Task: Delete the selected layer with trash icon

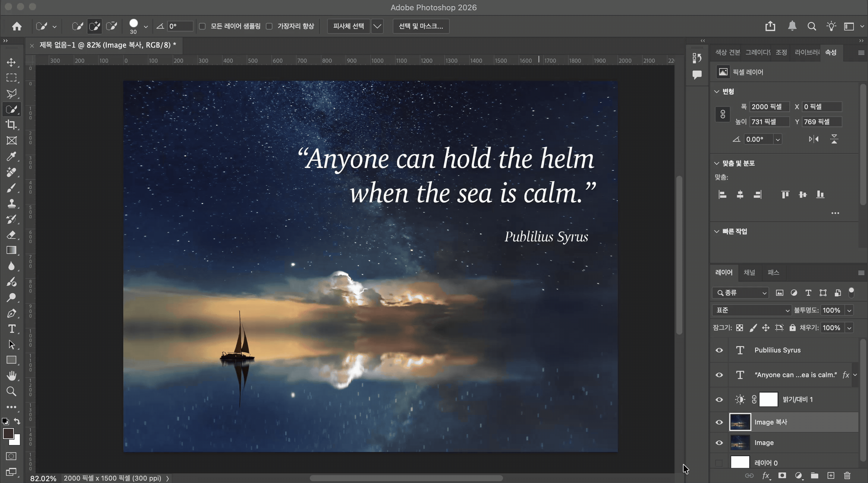Action: pyautogui.click(x=847, y=475)
